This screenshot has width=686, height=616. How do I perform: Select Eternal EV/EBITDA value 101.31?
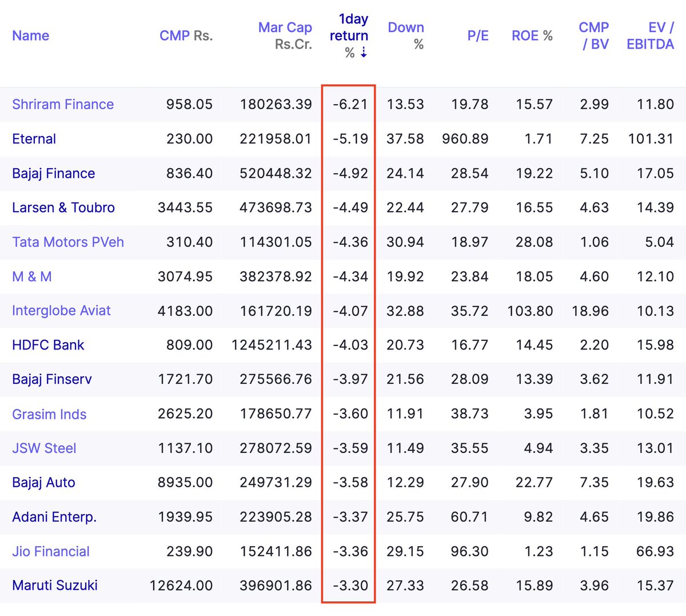click(x=651, y=138)
